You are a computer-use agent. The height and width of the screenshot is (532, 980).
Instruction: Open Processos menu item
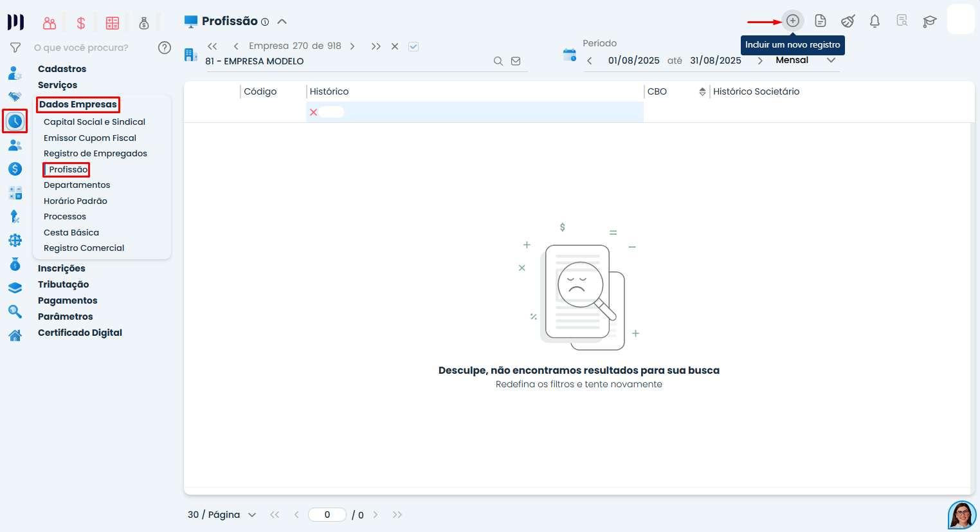tap(65, 216)
